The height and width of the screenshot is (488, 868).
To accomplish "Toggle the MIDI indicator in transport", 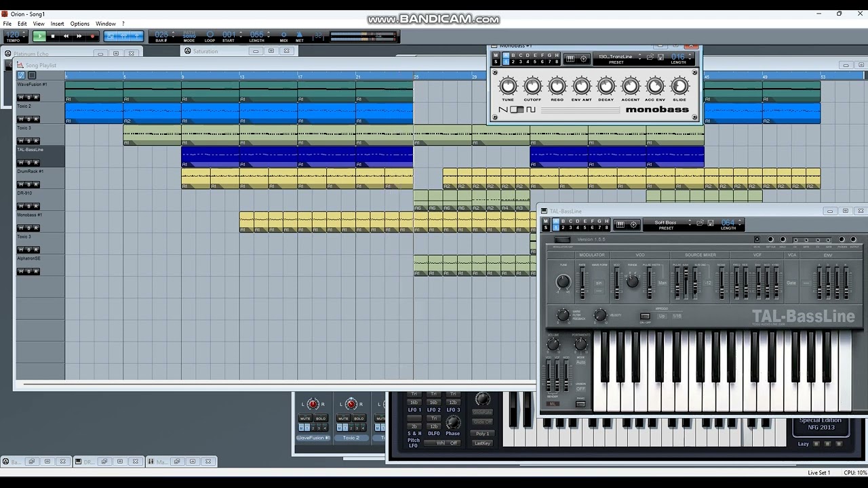I will 283,36.
